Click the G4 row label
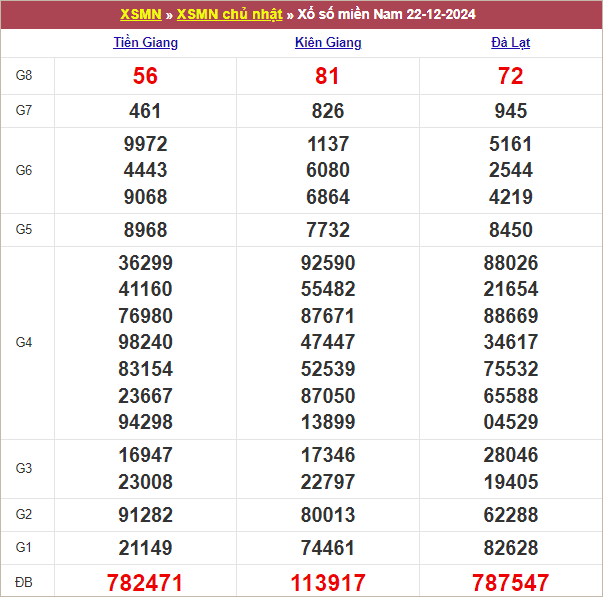 [x=25, y=342]
